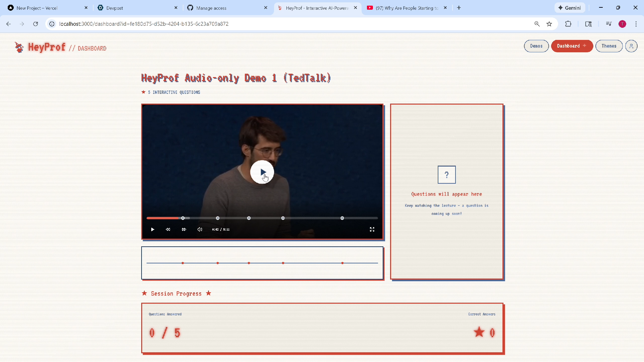
Task: Open the Demos page
Action: click(x=536, y=46)
